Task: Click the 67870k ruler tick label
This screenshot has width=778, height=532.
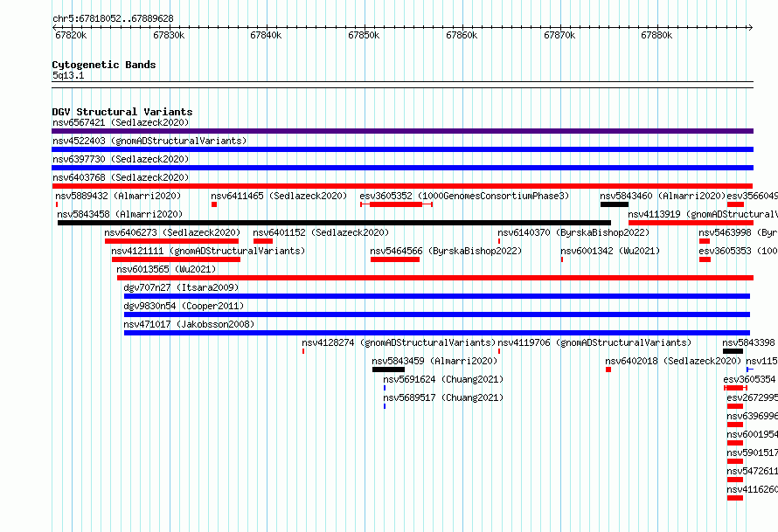Action: click(x=559, y=35)
